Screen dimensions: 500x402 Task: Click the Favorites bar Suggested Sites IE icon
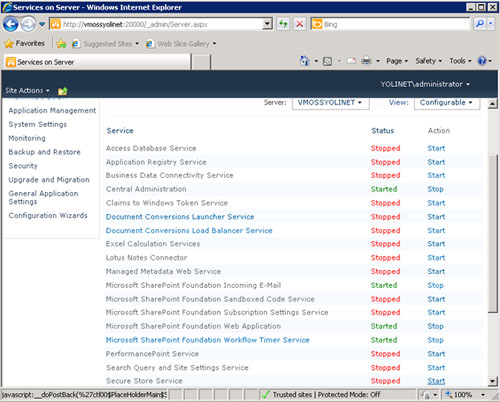coord(76,44)
